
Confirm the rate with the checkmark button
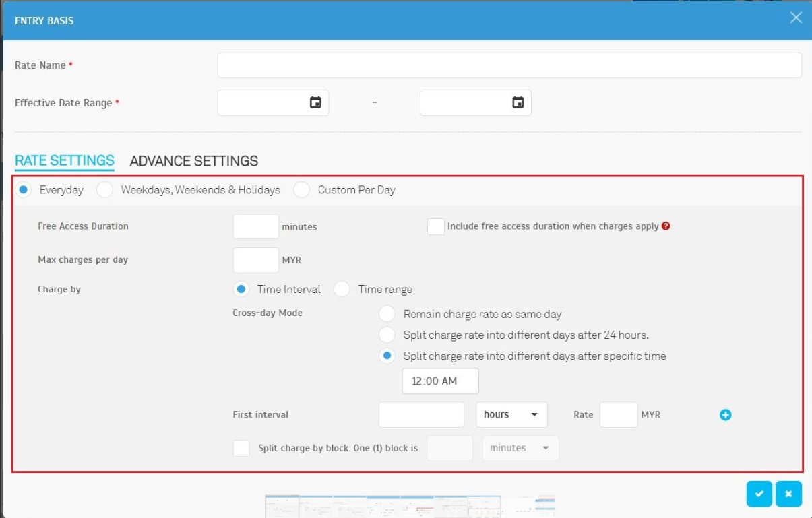point(759,494)
